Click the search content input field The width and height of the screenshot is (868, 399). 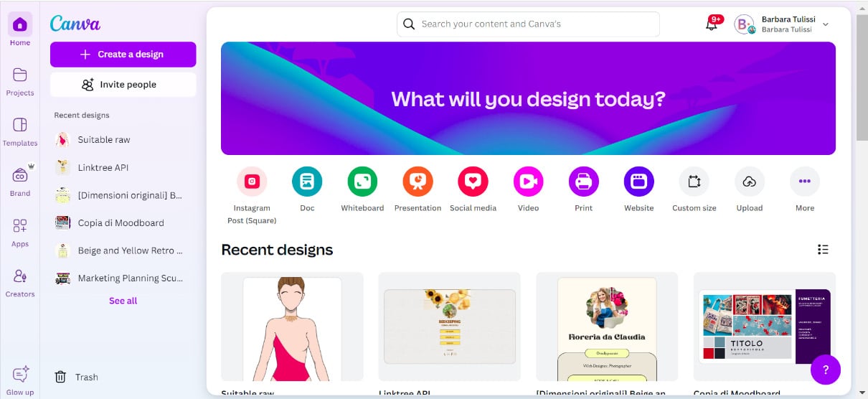528,24
